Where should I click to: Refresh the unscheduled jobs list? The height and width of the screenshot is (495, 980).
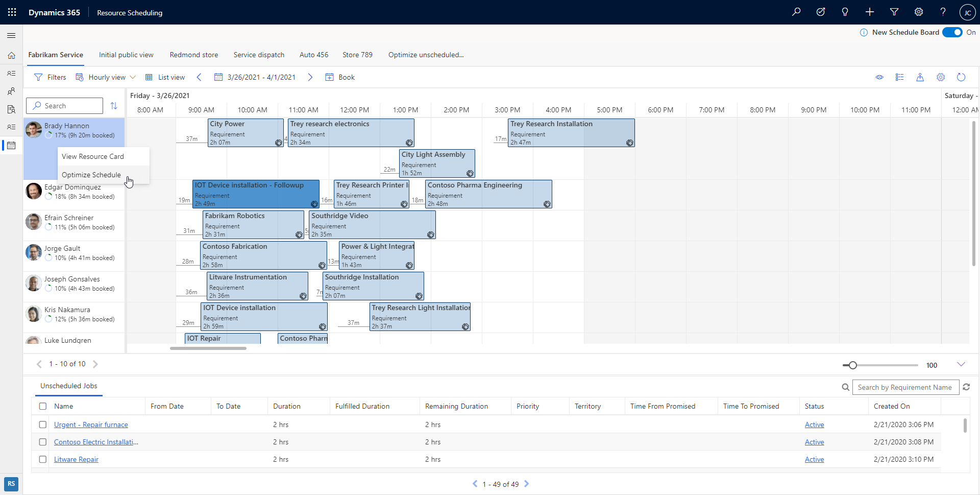click(x=966, y=387)
